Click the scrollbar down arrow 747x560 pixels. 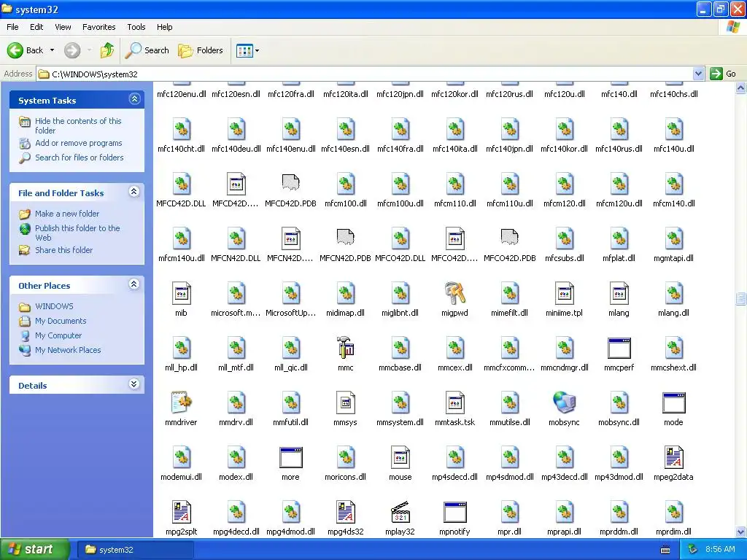[x=740, y=532]
